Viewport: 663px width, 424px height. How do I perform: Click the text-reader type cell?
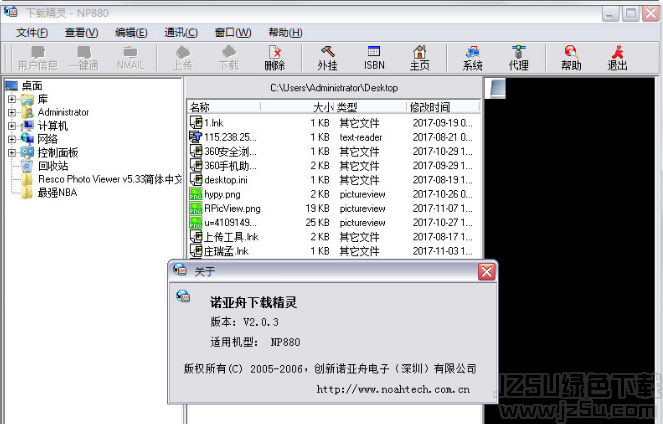click(361, 137)
